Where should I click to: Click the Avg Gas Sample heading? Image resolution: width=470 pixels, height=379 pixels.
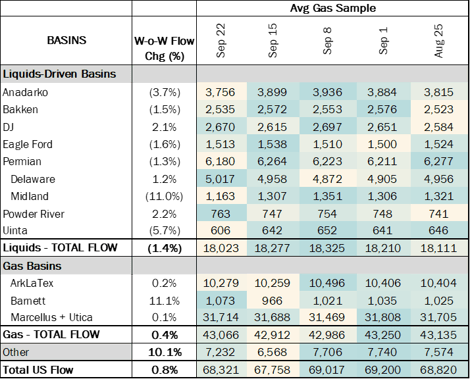pyautogui.click(x=333, y=8)
